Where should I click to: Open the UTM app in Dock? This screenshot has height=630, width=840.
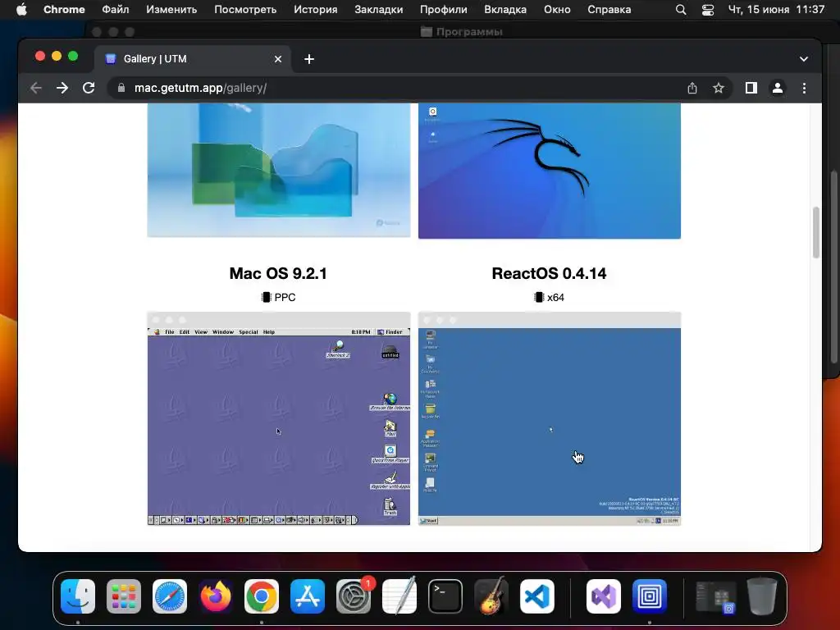pyautogui.click(x=650, y=596)
